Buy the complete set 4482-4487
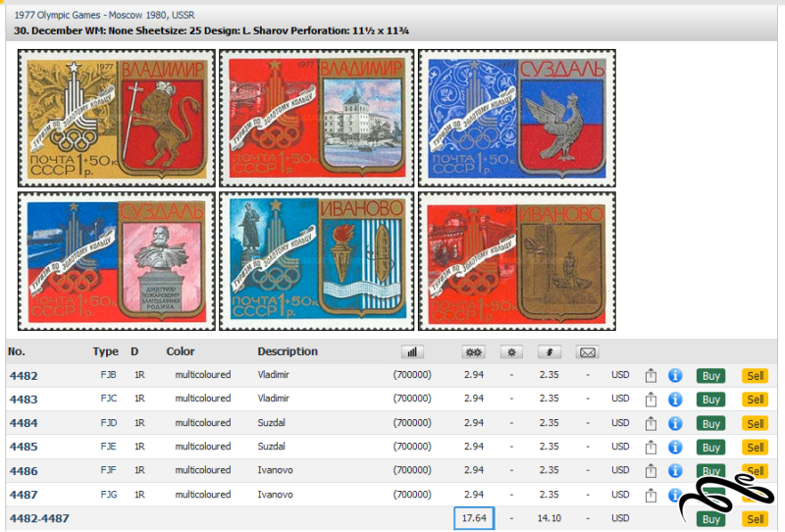 pyautogui.click(x=710, y=519)
